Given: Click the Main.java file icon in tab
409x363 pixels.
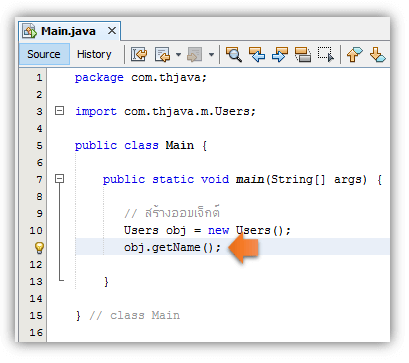Looking at the screenshot, I should (x=29, y=31).
